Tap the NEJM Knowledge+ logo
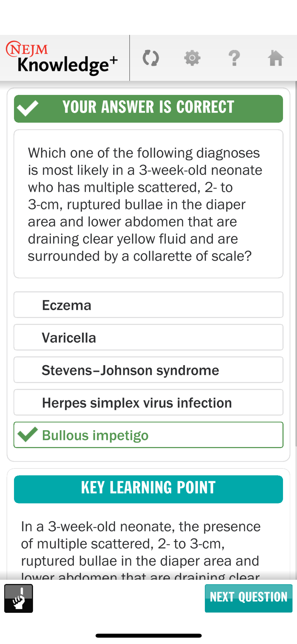297x644 pixels. [61, 58]
